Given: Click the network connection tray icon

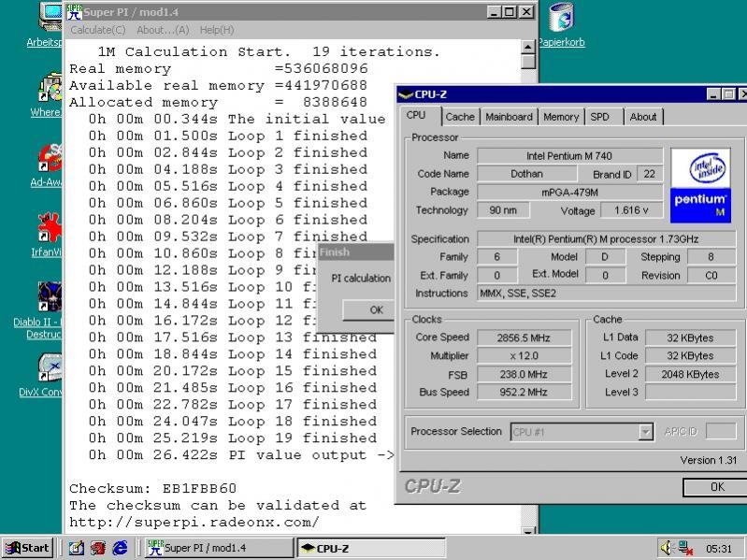Looking at the screenshot, I should point(685,548).
